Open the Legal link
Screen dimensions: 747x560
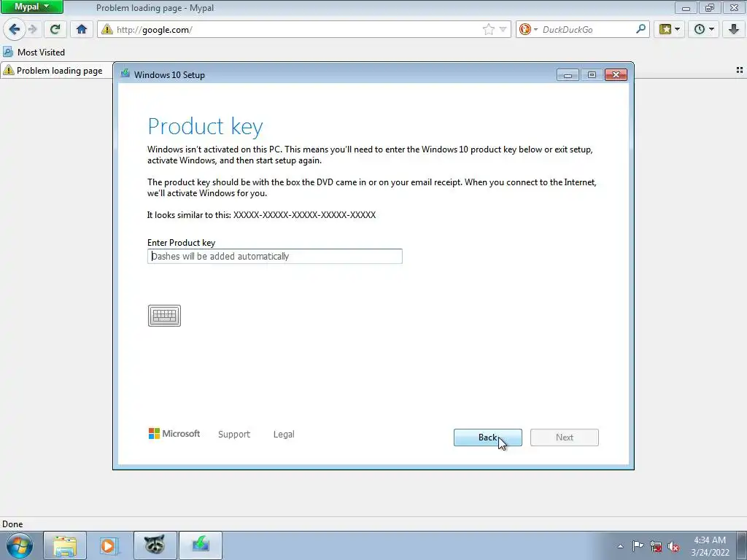284,435
